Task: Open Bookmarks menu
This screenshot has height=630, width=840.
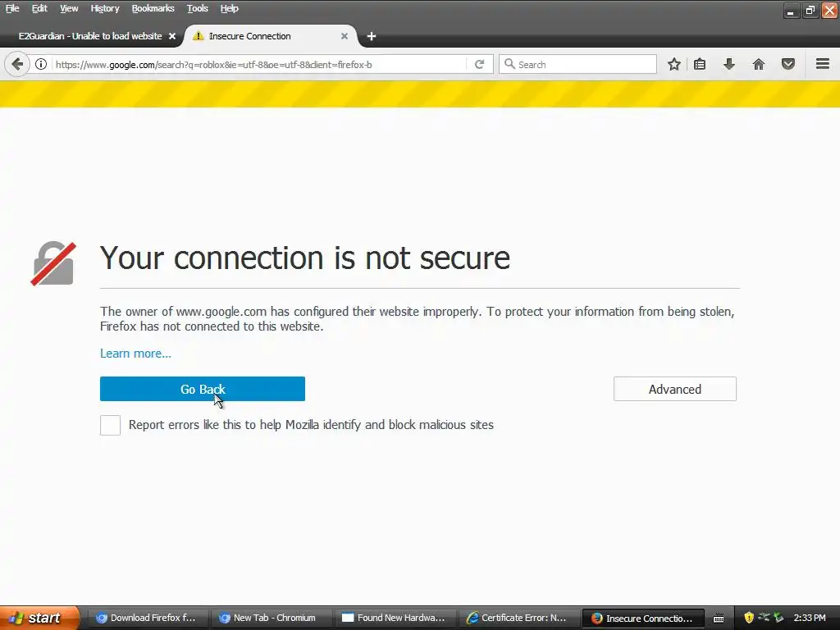Action: point(153,8)
